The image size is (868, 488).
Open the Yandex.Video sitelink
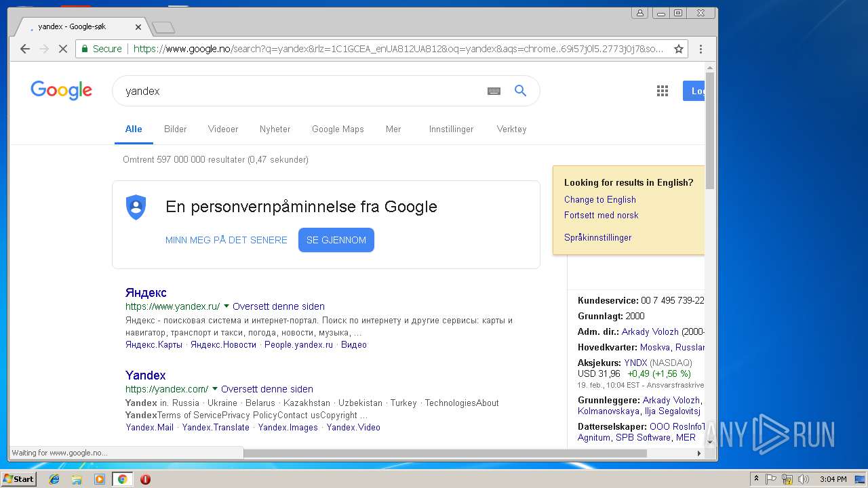click(353, 427)
